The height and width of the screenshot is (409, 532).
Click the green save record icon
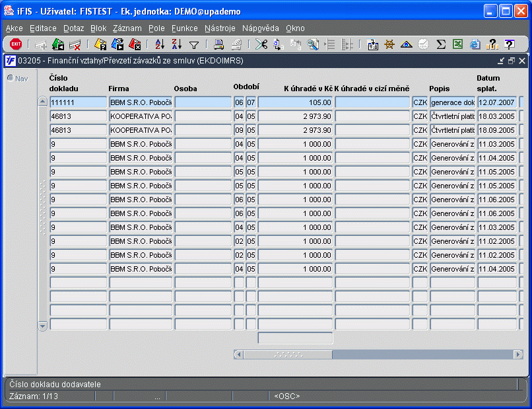[x=58, y=44]
